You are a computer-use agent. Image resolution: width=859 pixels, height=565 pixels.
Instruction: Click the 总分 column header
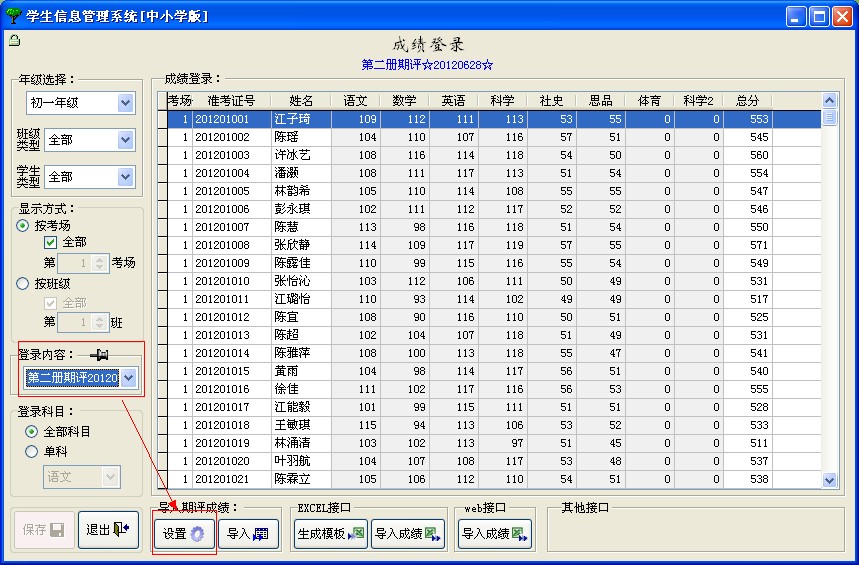(748, 101)
